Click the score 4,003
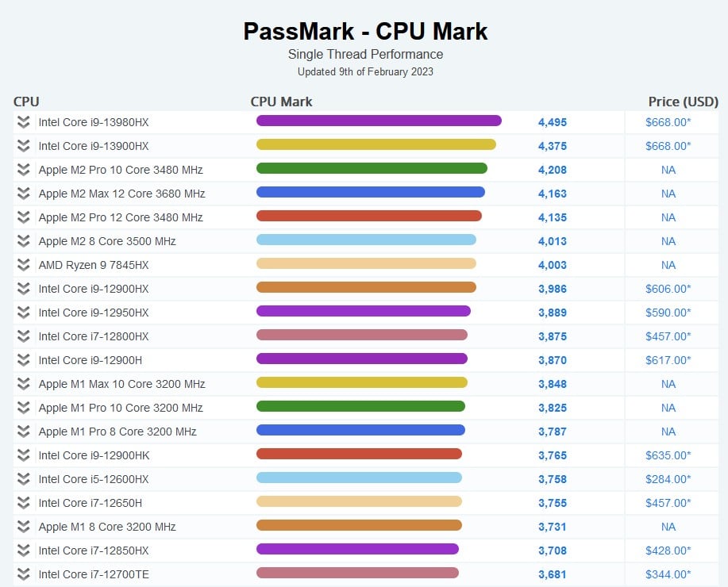Image resolution: width=728 pixels, height=587 pixels. pyautogui.click(x=553, y=265)
